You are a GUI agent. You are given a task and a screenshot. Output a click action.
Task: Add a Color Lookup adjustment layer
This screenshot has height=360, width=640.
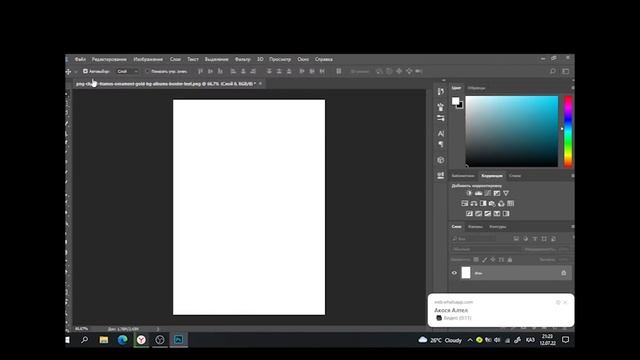pyautogui.click(x=511, y=203)
